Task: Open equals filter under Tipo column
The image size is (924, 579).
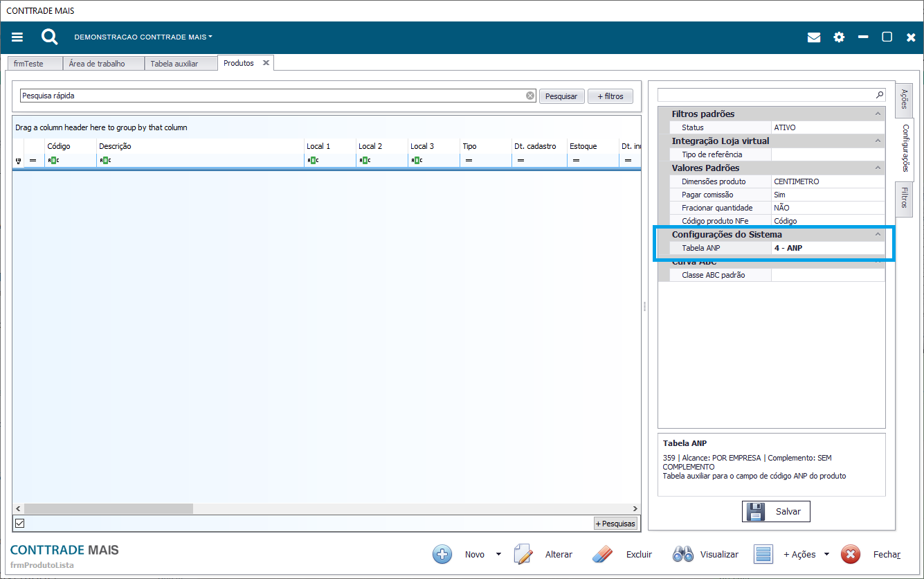Action: tap(469, 161)
